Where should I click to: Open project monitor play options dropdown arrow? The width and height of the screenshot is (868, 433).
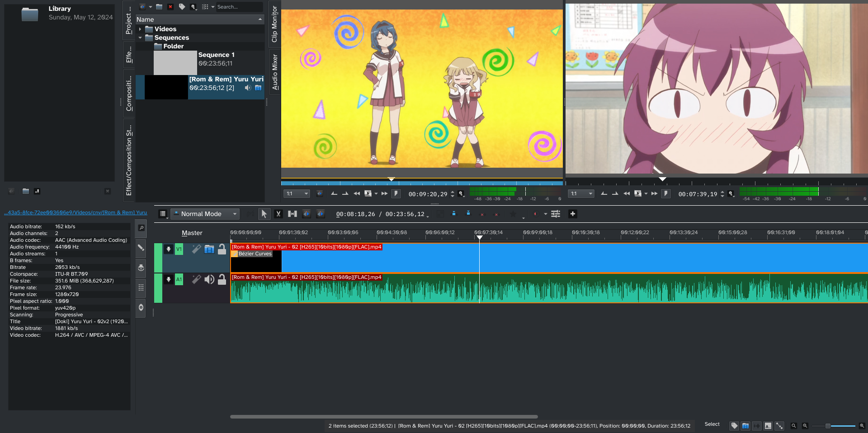646,193
